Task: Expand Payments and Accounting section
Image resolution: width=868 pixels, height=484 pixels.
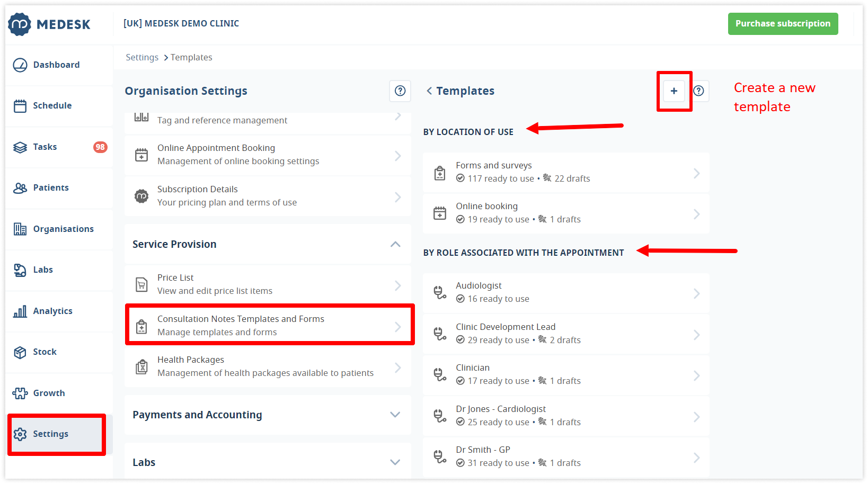Action: pyautogui.click(x=268, y=415)
